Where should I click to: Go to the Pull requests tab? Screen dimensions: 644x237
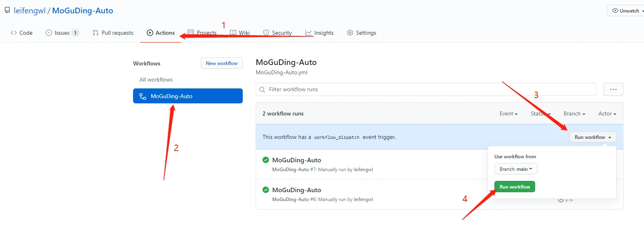tap(113, 33)
